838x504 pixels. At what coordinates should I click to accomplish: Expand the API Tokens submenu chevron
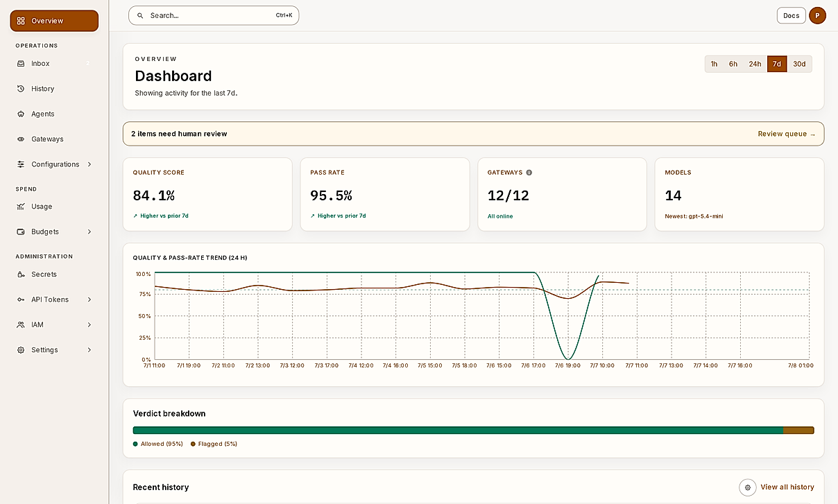pyautogui.click(x=89, y=299)
